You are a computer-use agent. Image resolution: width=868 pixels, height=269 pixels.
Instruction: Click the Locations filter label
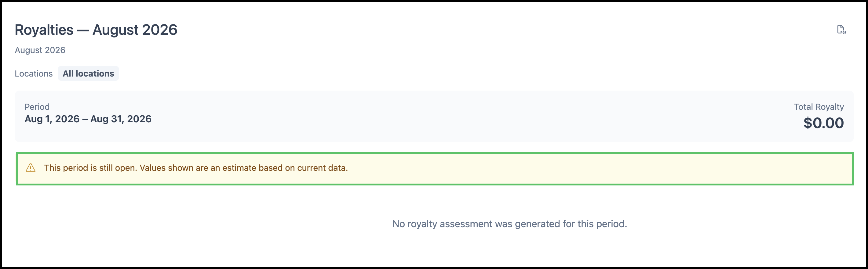coord(34,74)
